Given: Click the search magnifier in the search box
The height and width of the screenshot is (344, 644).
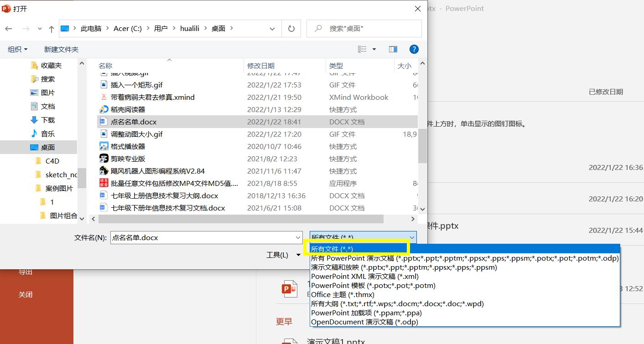Looking at the screenshot, I should pos(317,28).
